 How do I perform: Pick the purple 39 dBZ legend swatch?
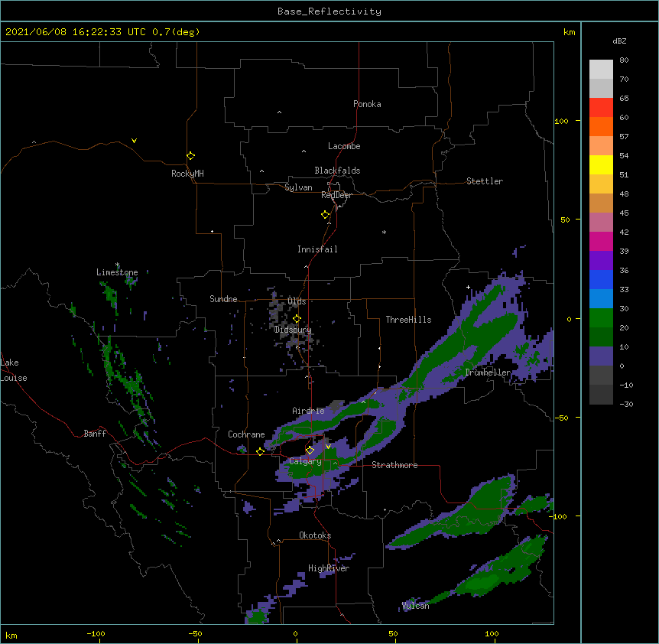pos(601,261)
